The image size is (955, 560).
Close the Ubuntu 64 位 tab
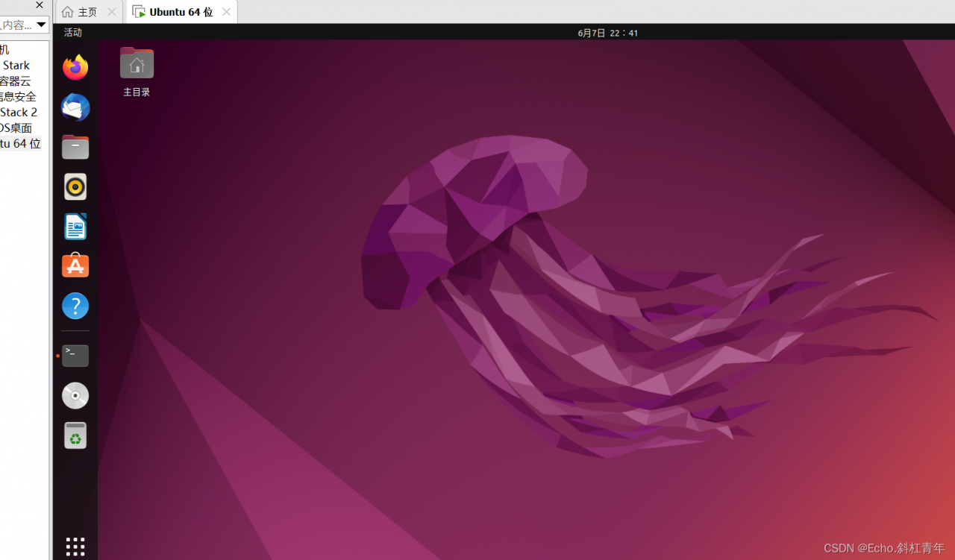tap(226, 12)
